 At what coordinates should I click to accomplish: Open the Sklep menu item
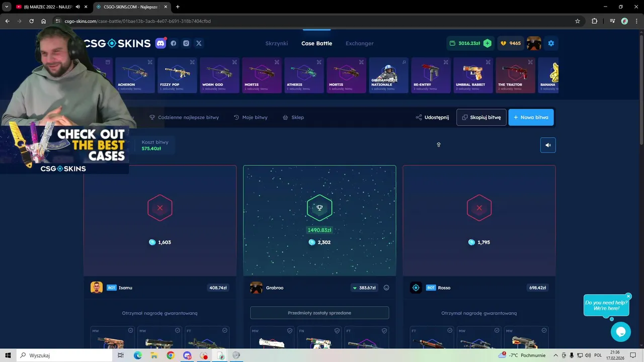pos(293,117)
